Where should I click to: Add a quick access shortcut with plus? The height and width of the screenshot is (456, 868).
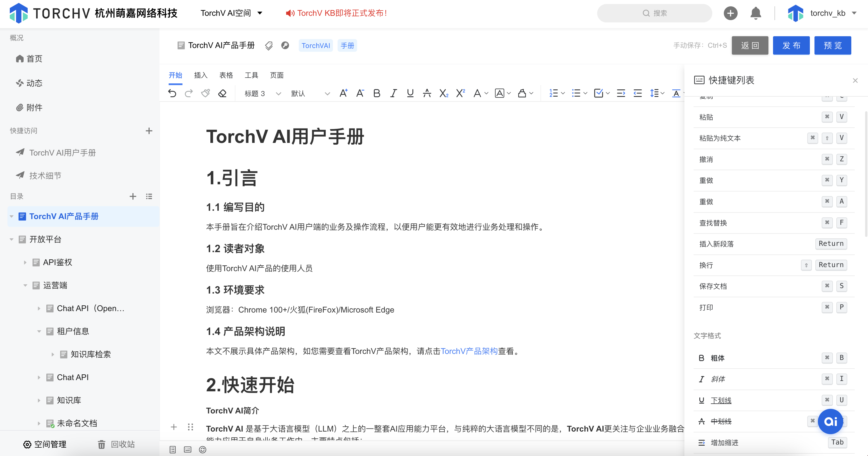click(149, 131)
